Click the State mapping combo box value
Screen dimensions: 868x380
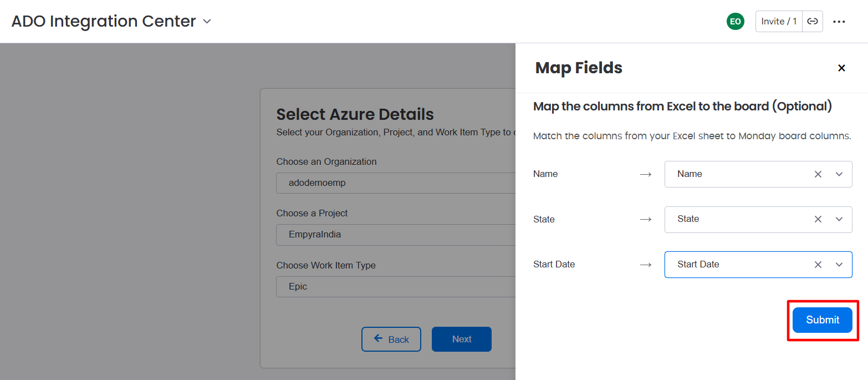click(x=688, y=219)
